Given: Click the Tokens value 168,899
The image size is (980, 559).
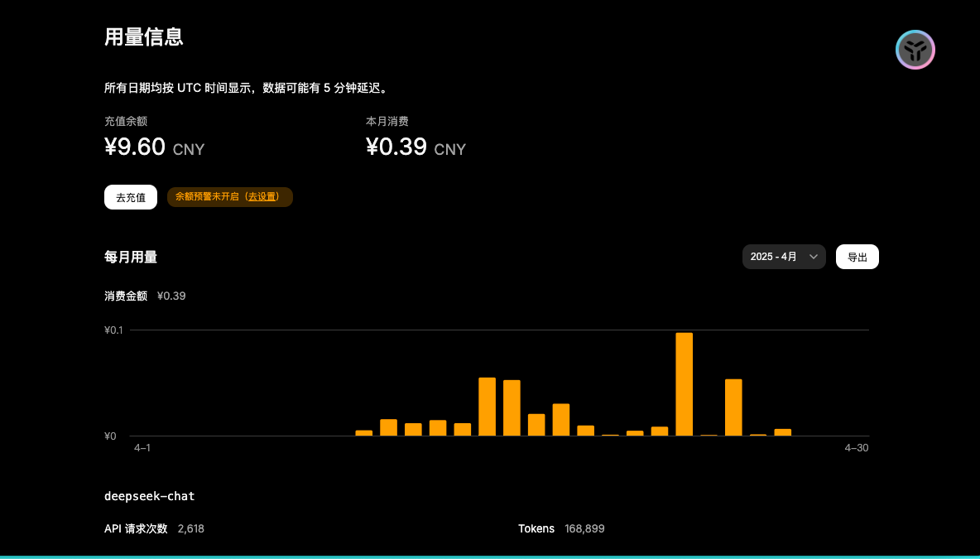Looking at the screenshot, I should (584, 528).
